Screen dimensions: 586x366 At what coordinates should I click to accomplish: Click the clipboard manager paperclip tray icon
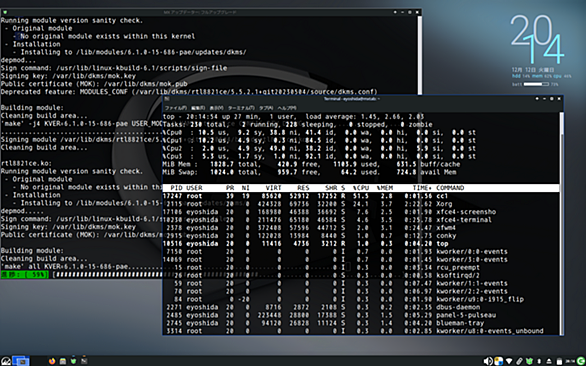pos(519,361)
